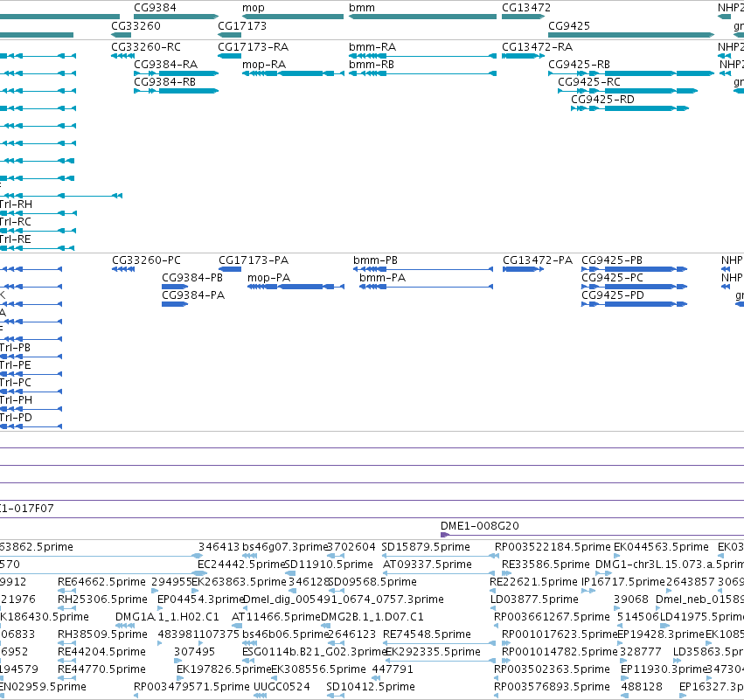Select transcript CG9425-RB
Viewport: 744px width, 700px height.
coord(631,73)
